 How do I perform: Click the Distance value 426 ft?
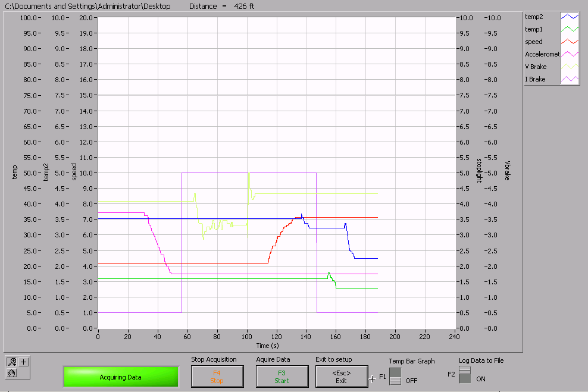click(244, 7)
